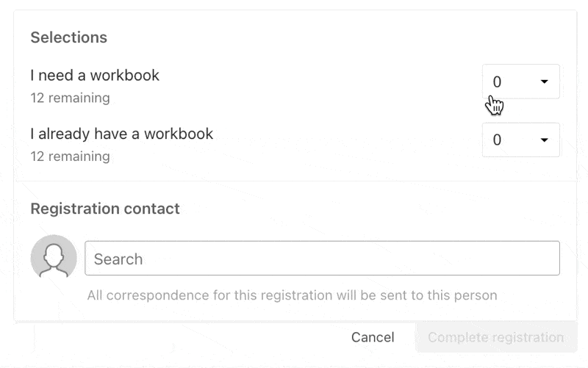Image resolution: width=588 pixels, height=368 pixels.
Task: Click the caret arrow for 'I need a workbook'
Action: click(x=544, y=82)
